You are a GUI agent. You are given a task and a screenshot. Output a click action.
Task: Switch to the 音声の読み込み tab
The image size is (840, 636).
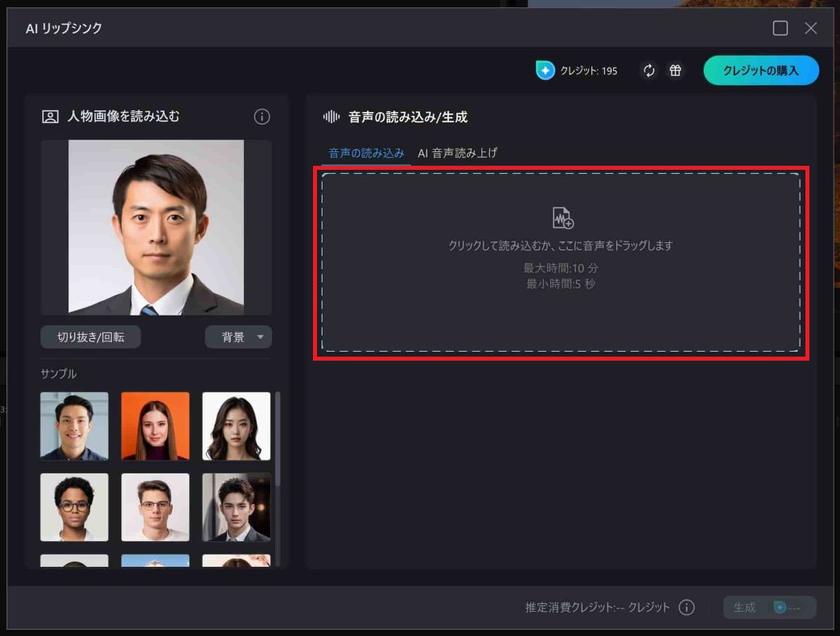point(366,153)
